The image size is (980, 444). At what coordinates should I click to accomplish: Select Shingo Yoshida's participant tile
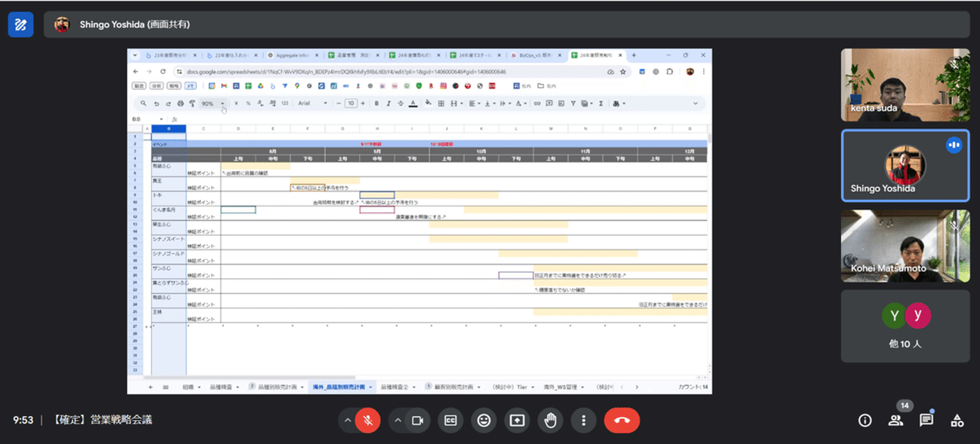pos(905,166)
